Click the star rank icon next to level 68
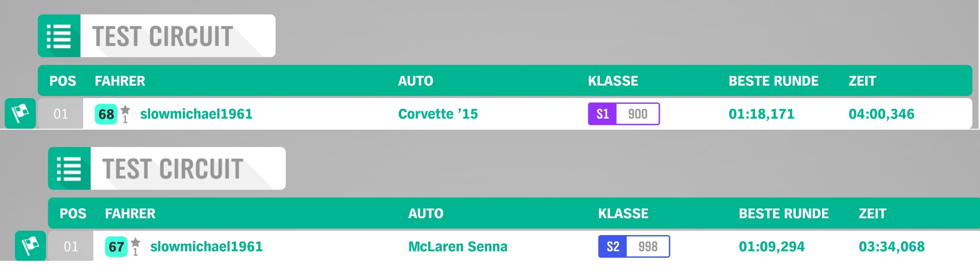The image size is (980, 272). pos(125,114)
